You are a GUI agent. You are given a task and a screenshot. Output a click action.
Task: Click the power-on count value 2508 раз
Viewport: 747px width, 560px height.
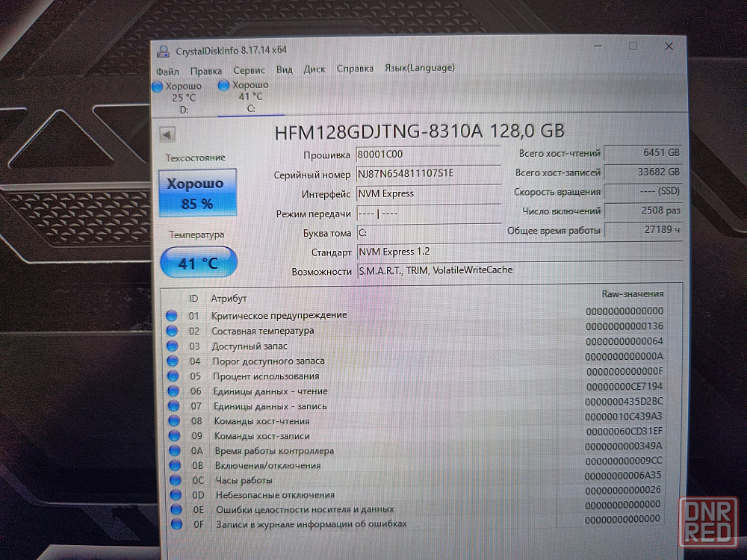[642, 211]
